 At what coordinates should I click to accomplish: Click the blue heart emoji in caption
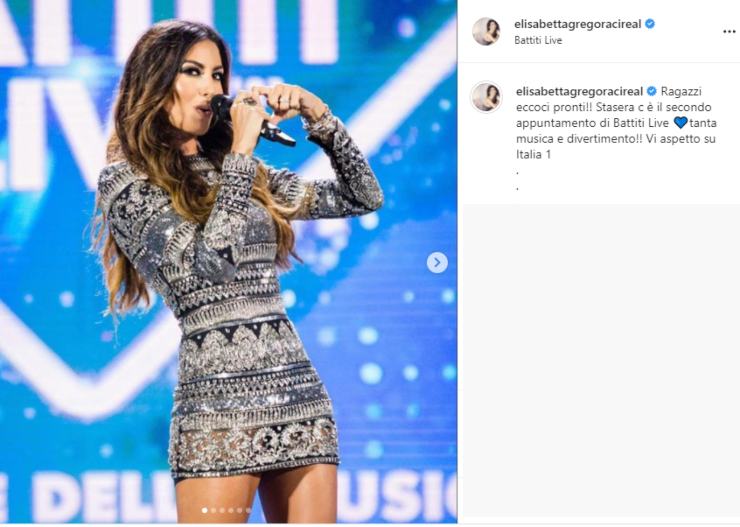click(x=681, y=123)
